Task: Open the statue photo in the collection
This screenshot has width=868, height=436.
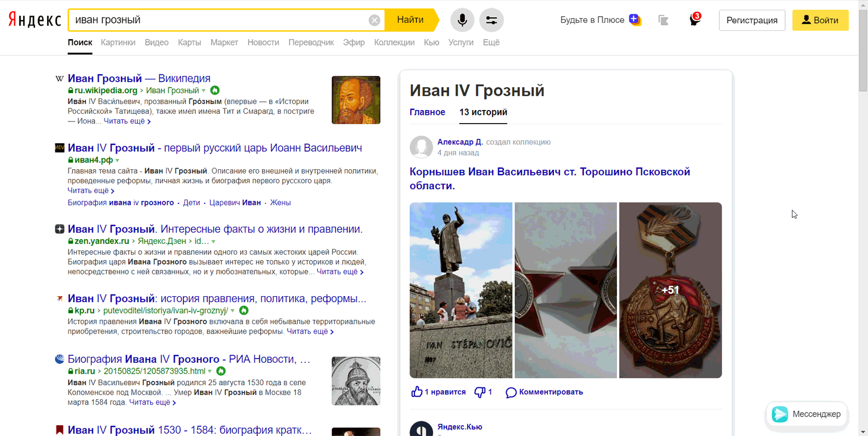Action: [x=461, y=290]
